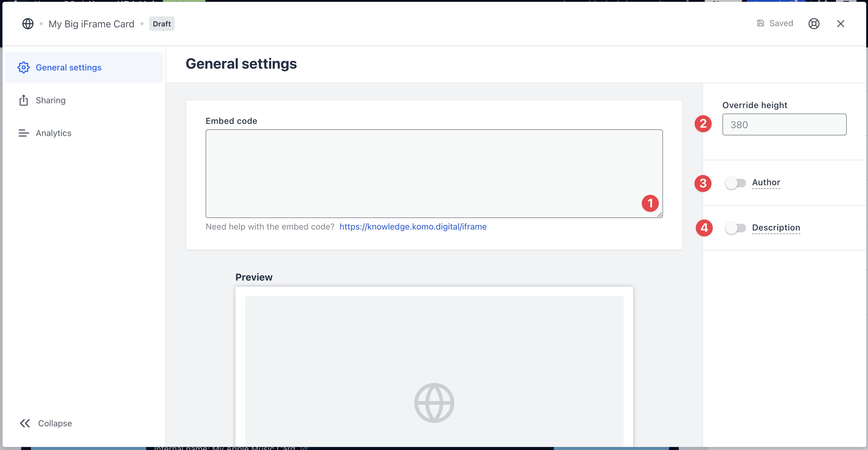The image size is (868, 450).
Task: Turn on the Description toggle
Action: tap(735, 228)
